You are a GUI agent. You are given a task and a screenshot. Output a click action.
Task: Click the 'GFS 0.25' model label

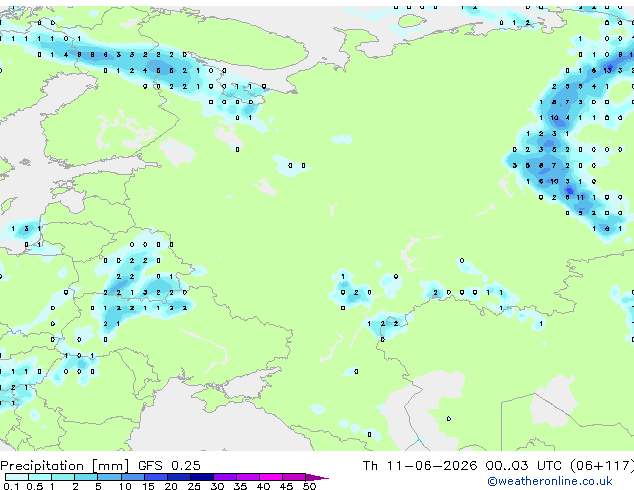click(169, 465)
